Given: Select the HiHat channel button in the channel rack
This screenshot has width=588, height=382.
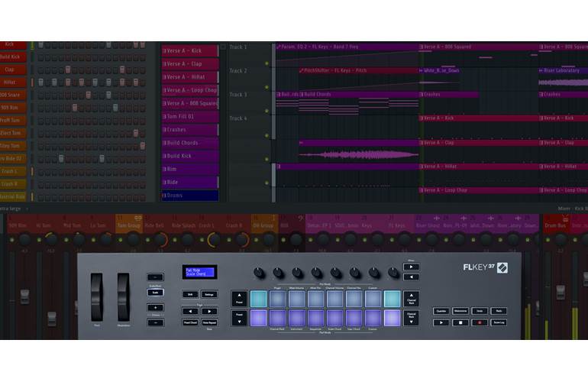Looking at the screenshot, I should coord(12,83).
